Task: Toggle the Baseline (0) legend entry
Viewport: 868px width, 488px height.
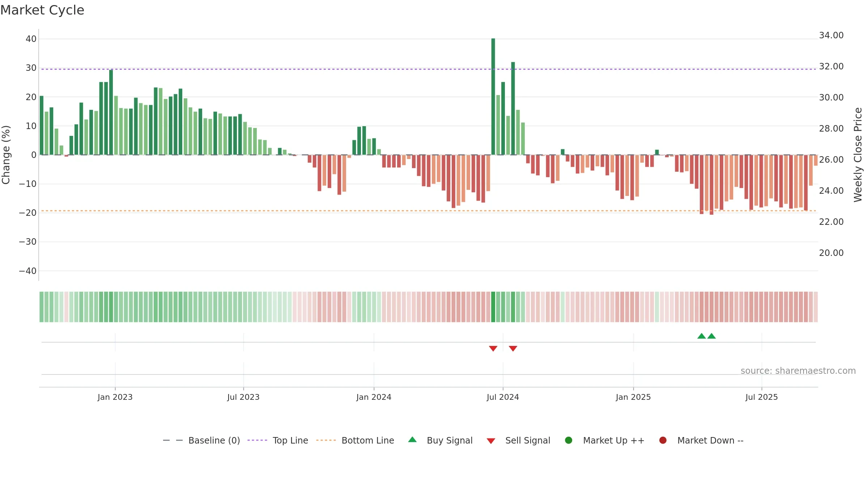Action: (x=201, y=440)
